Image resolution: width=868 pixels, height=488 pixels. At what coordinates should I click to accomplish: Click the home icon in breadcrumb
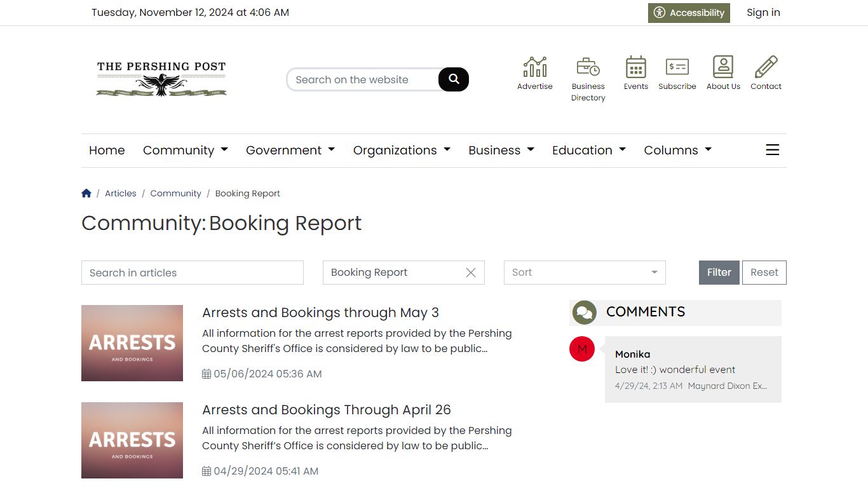pyautogui.click(x=86, y=193)
